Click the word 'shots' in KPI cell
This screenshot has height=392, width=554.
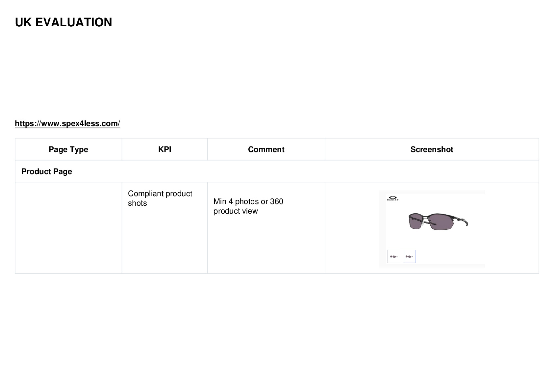pyautogui.click(x=138, y=203)
